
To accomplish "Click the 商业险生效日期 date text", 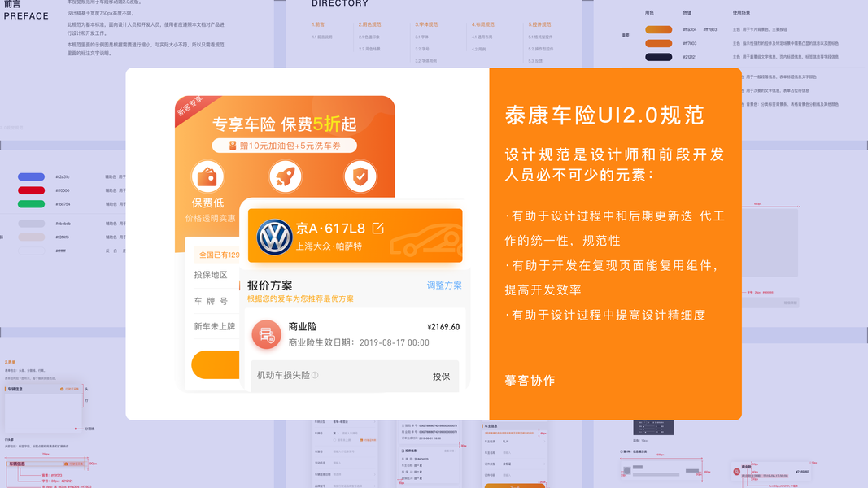I will 359,342.
